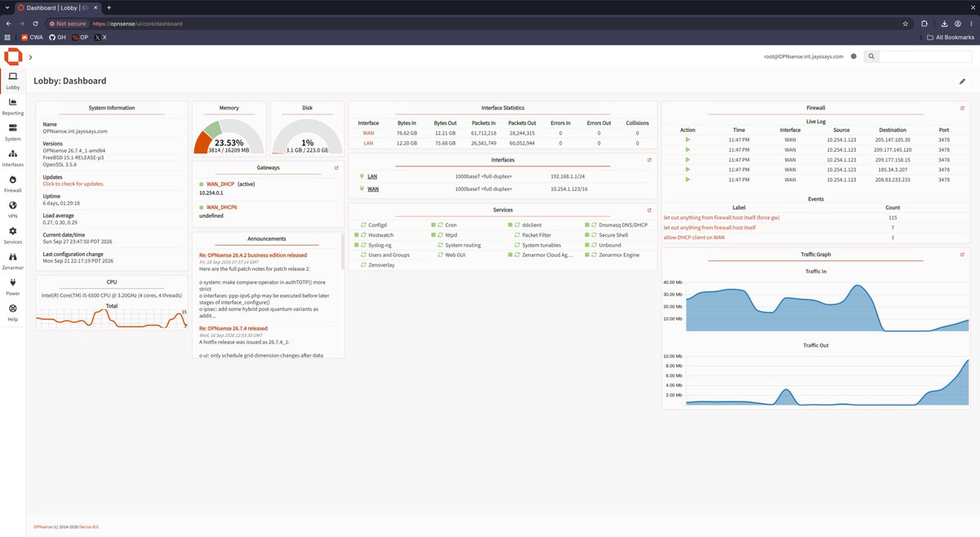Click the Not secure site info chip
The width and height of the screenshot is (980, 537).
pos(67,24)
